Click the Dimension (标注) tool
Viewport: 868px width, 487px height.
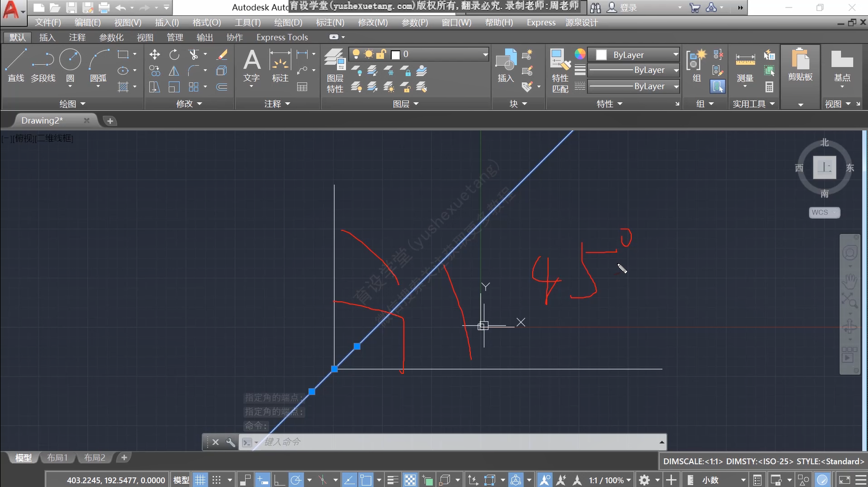(x=280, y=66)
